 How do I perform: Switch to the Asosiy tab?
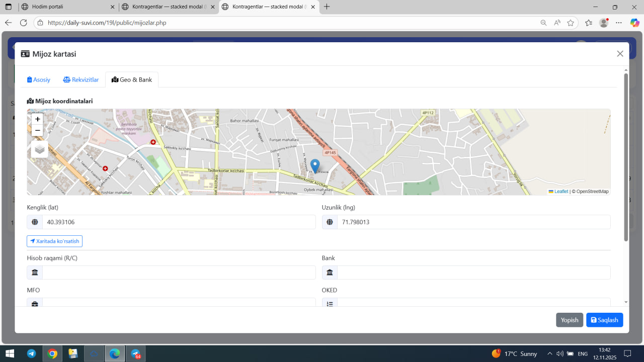coord(39,79)
